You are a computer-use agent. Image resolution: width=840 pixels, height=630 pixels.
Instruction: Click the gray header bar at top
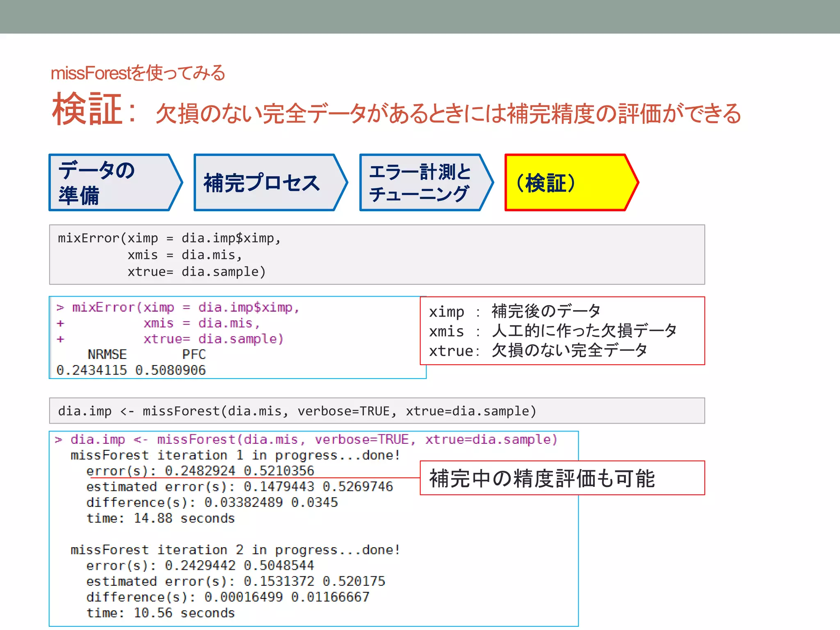tap(420, 16)
